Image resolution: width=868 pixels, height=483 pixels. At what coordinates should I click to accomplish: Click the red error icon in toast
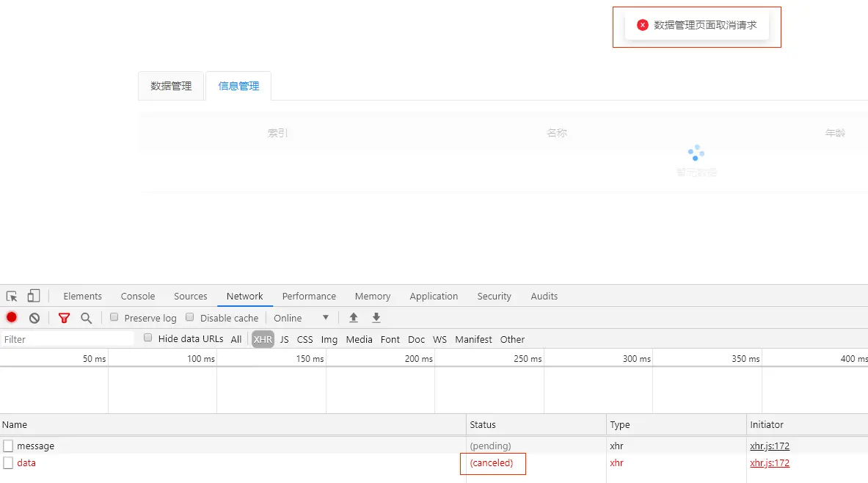(x=642, y=25)
